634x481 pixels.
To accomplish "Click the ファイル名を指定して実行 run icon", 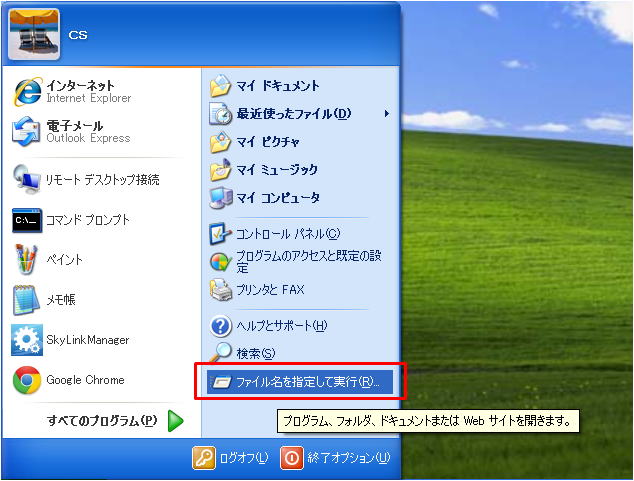I will pos(222,382).
